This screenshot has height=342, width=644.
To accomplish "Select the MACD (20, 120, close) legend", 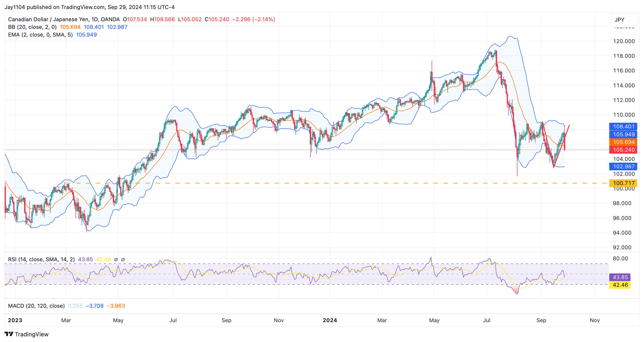I will tap(37, 306).
